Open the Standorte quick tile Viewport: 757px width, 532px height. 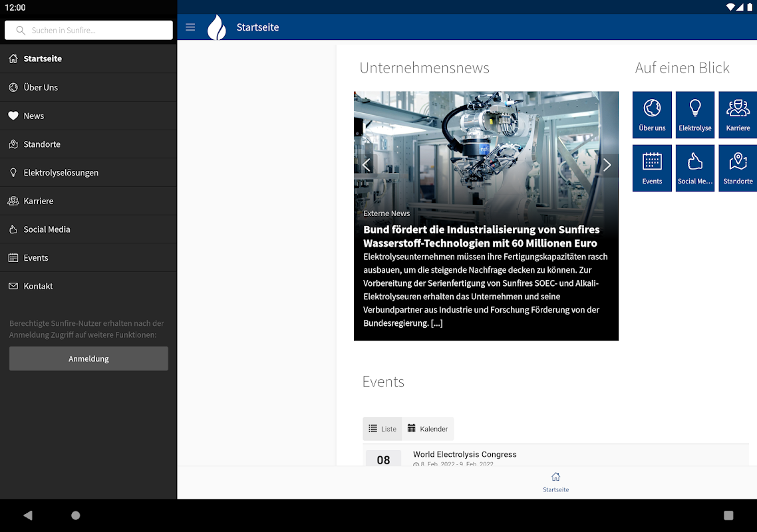pyautogui.click(x=738, y=168)
